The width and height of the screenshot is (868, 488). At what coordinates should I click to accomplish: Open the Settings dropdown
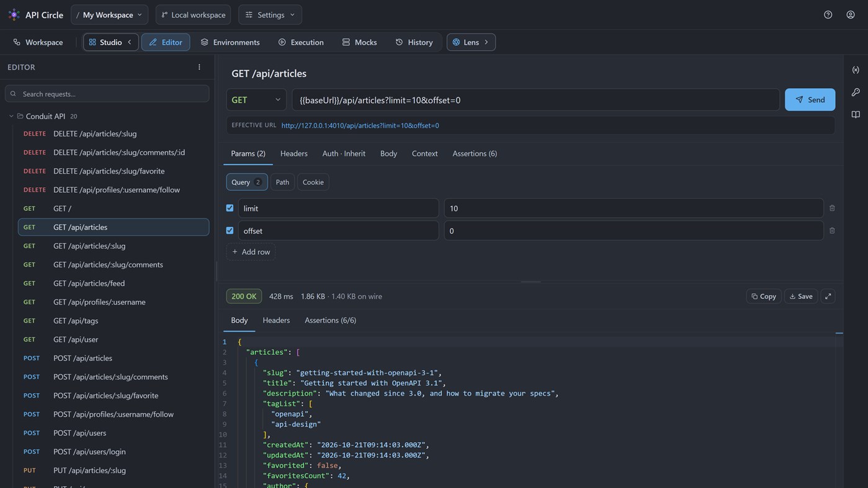pos(270,14)
